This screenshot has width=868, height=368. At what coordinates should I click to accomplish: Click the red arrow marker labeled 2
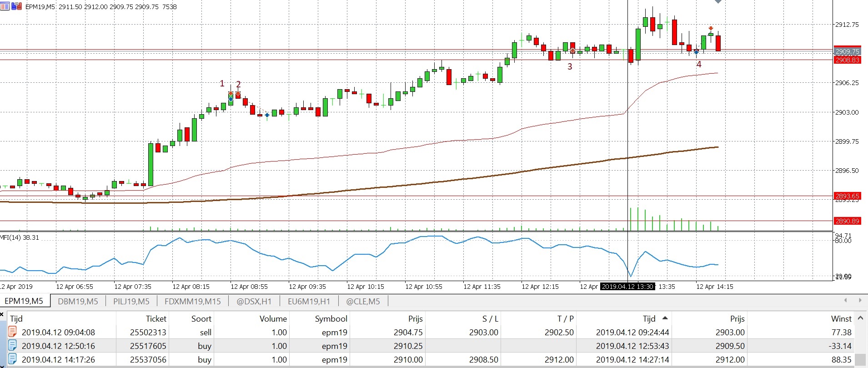(238, 94)
